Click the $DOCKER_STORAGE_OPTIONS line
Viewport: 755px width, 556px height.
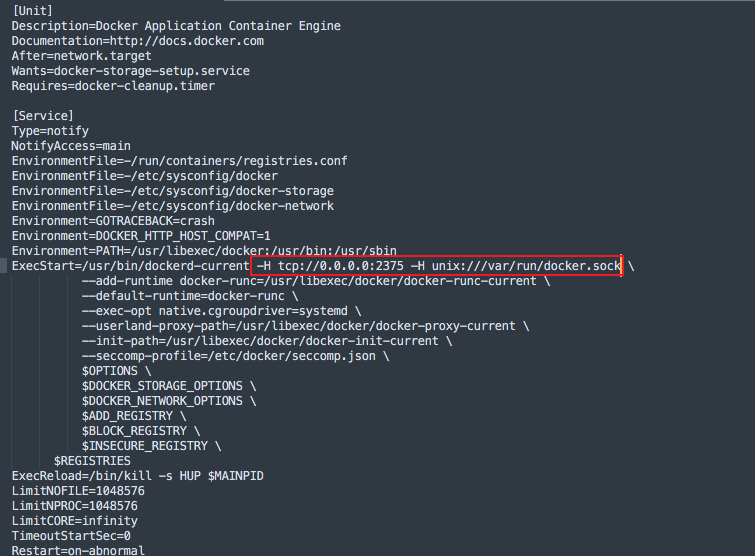(x=169, y=386)
